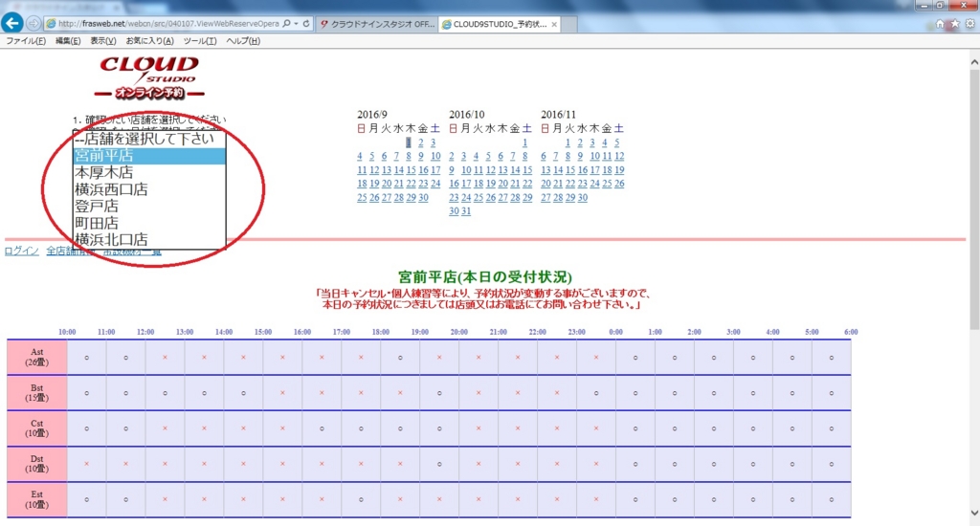Open the 表示(V) menu
The height and width of the screenshot is (526, 980).
[x=103, y=40]
